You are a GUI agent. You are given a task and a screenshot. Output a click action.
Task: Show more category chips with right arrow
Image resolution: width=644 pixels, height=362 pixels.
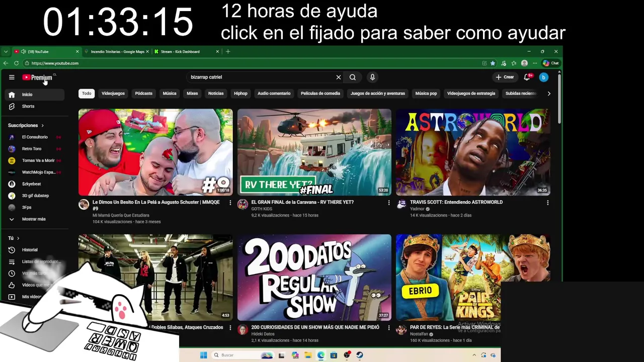pos(549,94)
